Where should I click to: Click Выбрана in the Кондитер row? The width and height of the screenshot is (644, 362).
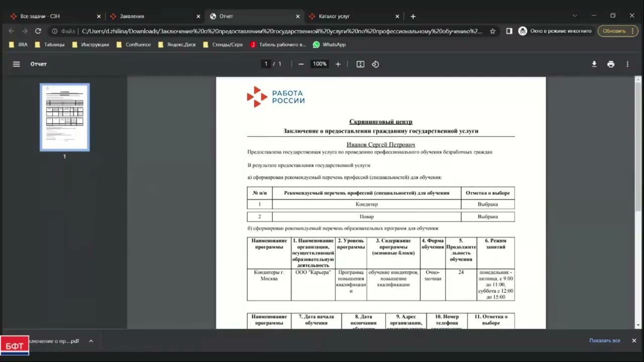(488, 205)
